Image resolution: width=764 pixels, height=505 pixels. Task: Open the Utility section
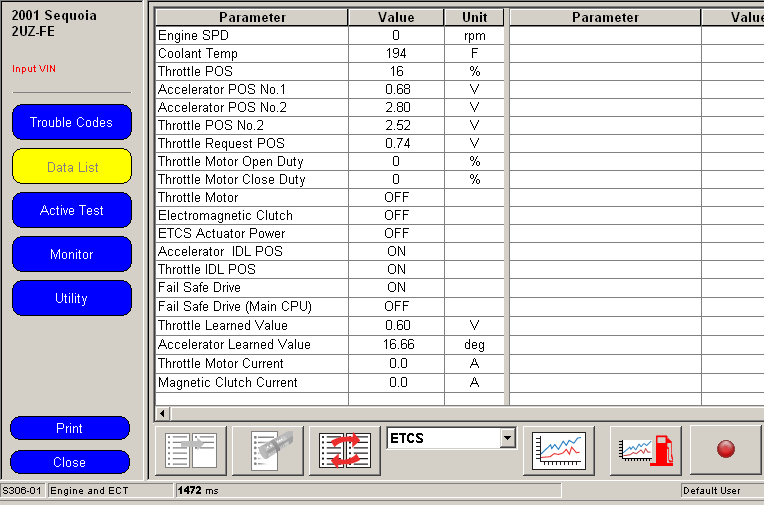(x=71, y=299)
